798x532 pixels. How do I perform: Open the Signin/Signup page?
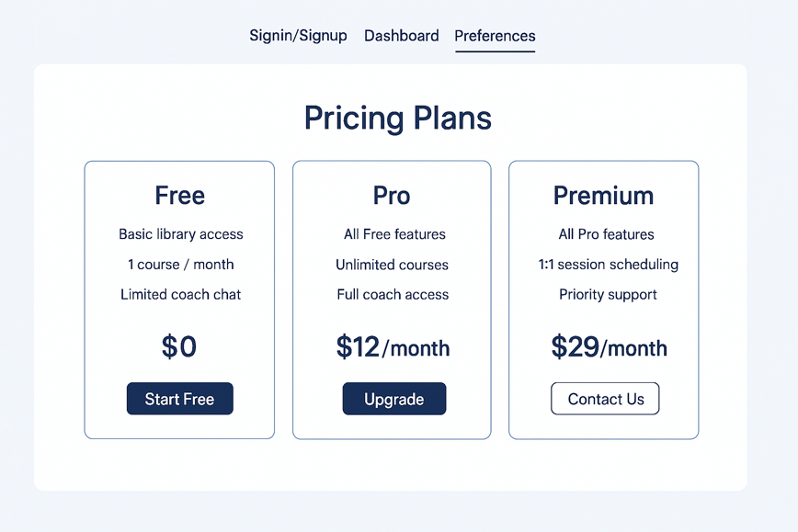click(298, 35)
